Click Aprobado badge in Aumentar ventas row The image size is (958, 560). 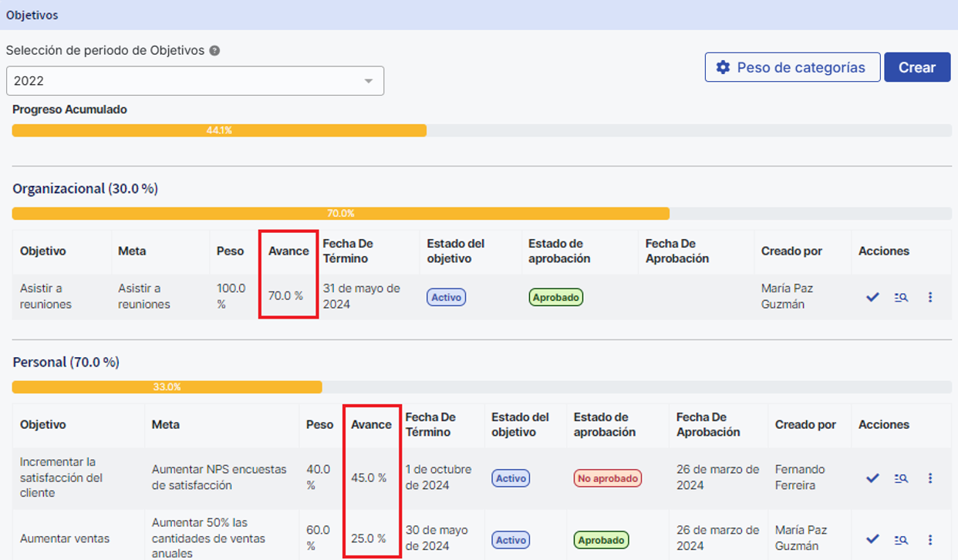601,540
